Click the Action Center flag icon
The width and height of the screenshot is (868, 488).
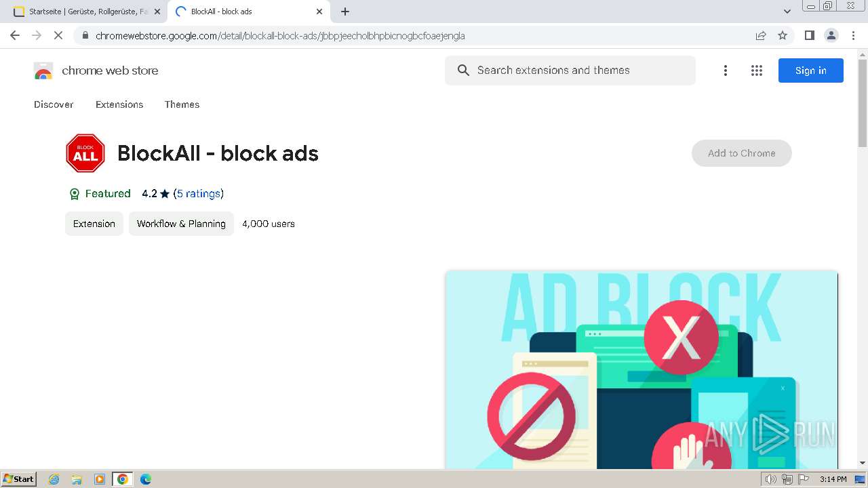click(803, 479)
